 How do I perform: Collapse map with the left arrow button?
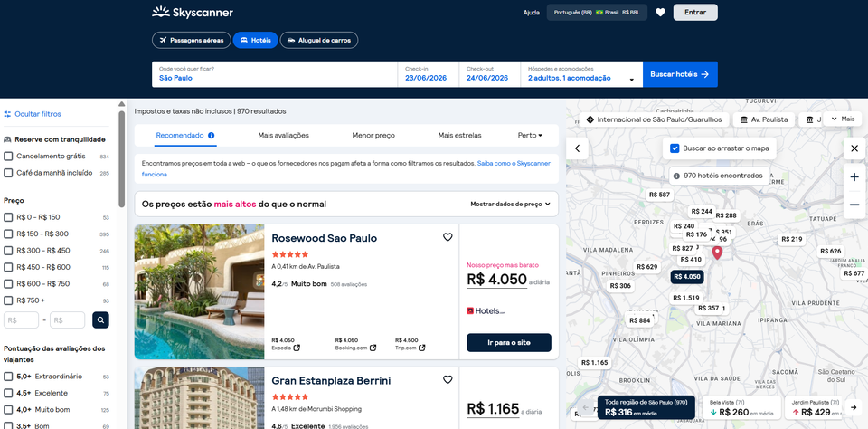pos(578,148)
